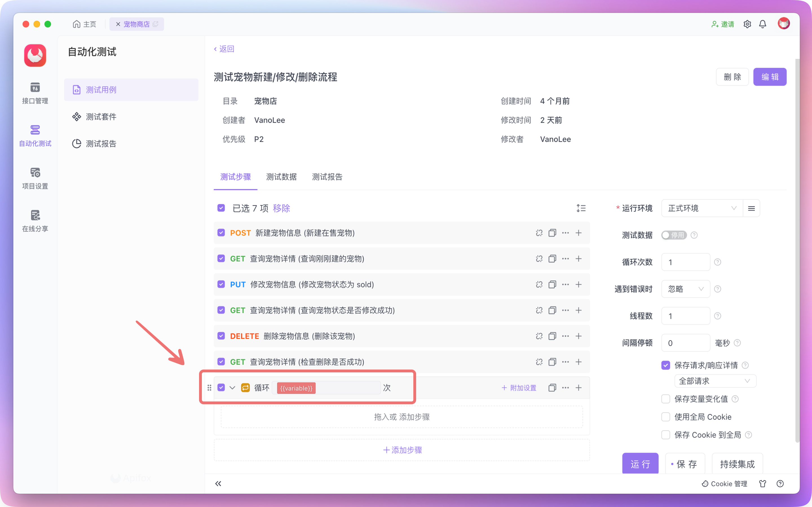Image resolution: width=812 pixels, height=507 pixels.
Task: Add a step after the POST 新建宠物信息 row
Action: (579, 233)
